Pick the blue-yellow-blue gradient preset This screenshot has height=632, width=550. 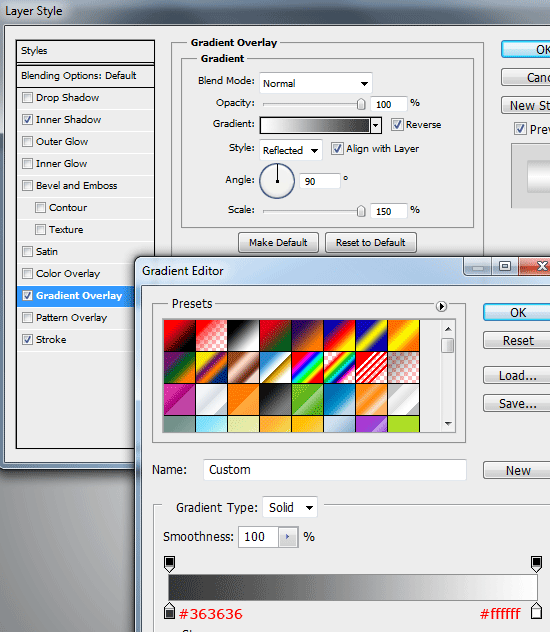[371, 335]
